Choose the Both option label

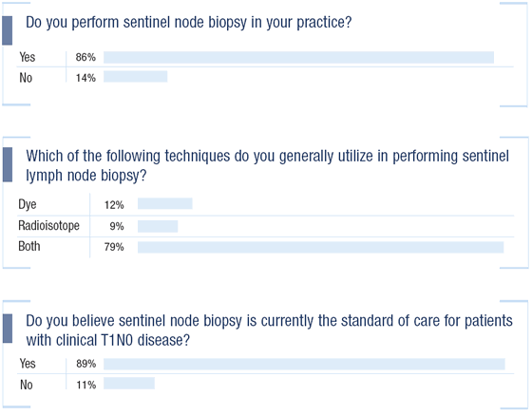point(29,247)
